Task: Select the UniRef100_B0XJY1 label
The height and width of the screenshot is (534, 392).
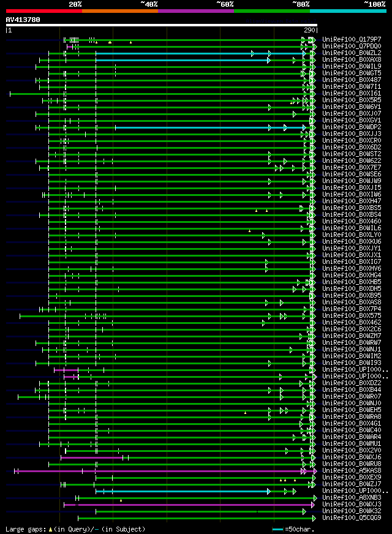Action: click(x=352, y=248)
